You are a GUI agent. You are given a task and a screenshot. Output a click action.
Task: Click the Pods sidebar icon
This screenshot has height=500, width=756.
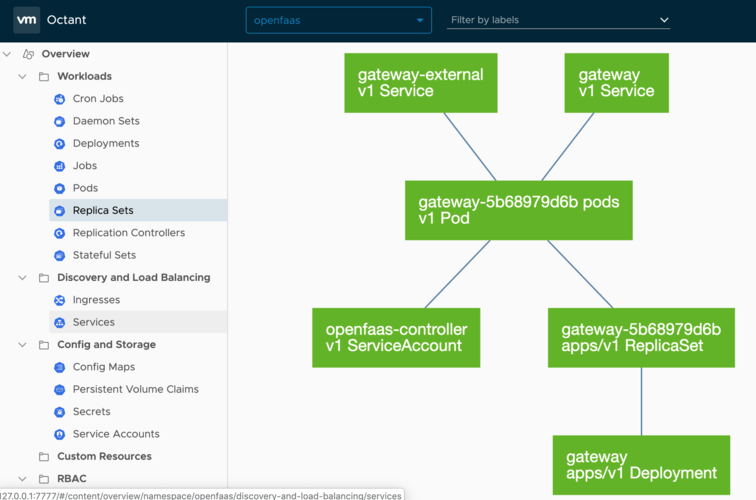pos(59,188)
